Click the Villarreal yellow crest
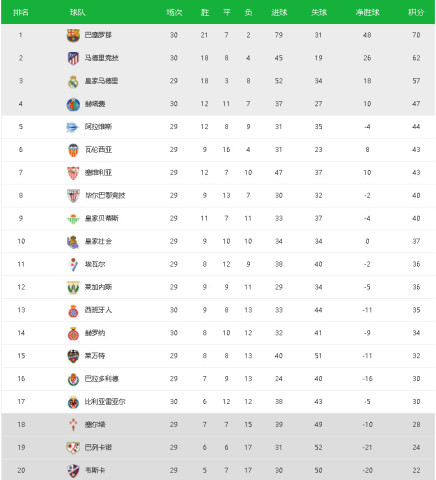Viewport: 436px width, 480px height. (x=73, y=402)
